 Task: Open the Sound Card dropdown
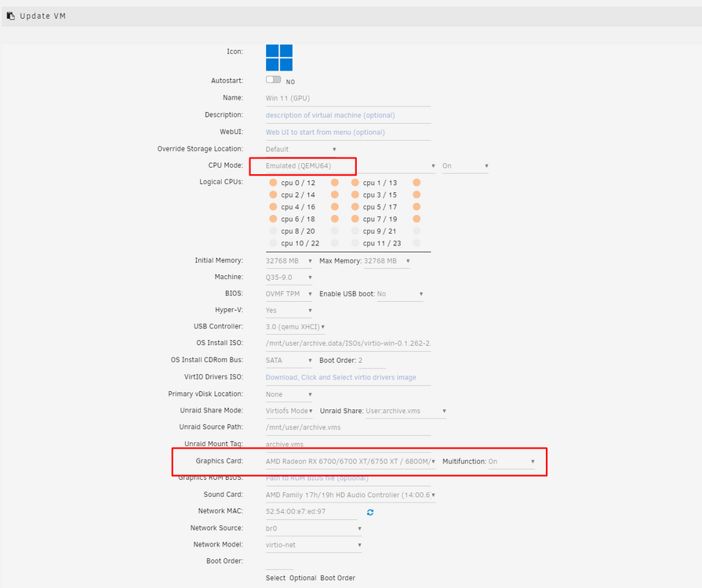tap(351, 495)
